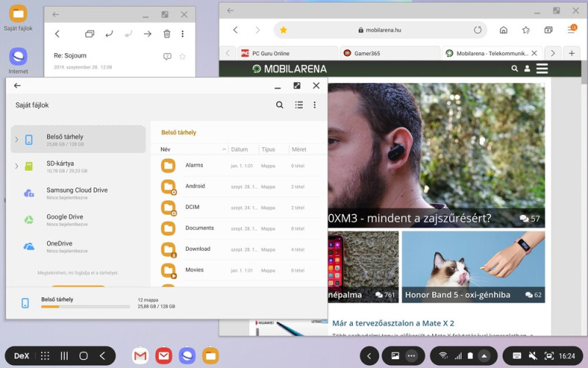This screenshot has width=588, height=368.
Task: Open Honor Band 5 oxi-génhiba article
Action: click(473, 267)
